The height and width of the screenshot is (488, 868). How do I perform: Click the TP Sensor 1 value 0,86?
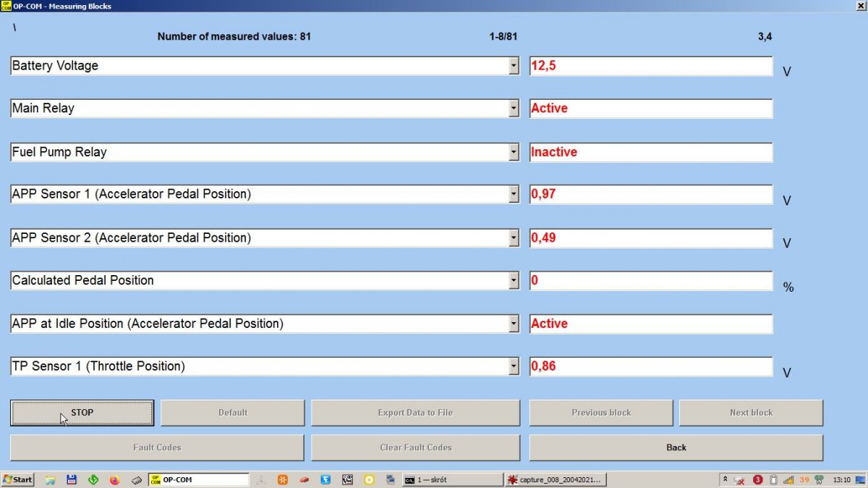pyautogui.click(x=651, y=366)
